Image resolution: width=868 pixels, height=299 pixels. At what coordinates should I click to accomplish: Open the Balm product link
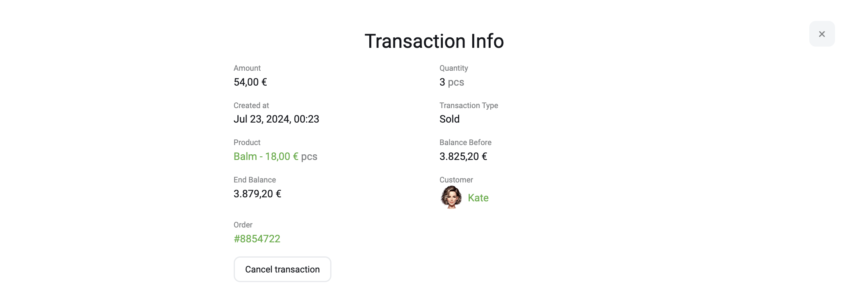click(x=266, y=156)
